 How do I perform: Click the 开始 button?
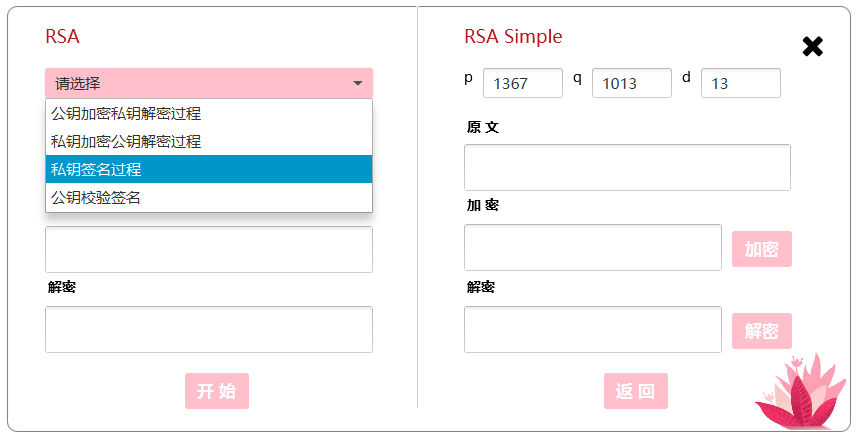click(x=217, y=391)
